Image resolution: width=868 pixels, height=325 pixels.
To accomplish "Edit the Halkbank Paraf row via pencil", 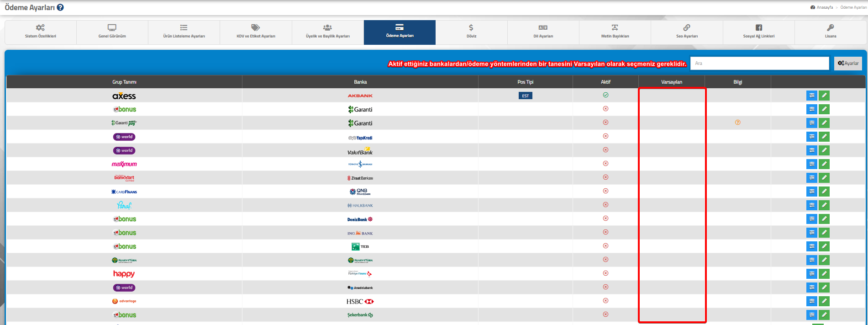I will click(824, 205).
